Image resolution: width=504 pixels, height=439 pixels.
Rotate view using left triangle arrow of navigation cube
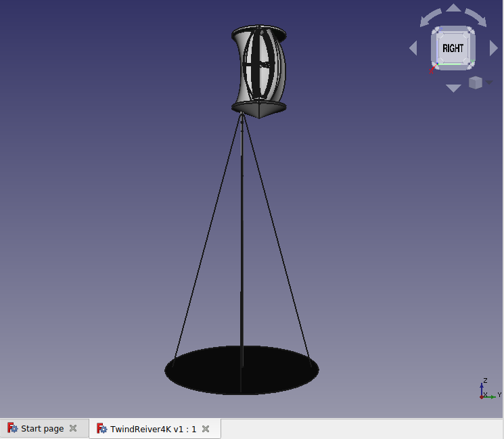413,48
